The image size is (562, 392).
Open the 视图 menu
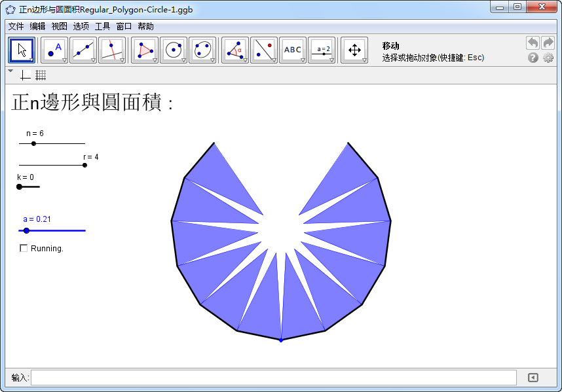[59, 26]
